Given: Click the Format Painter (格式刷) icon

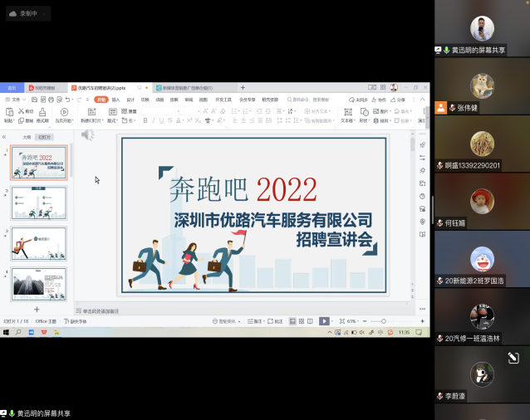Looking at the screenshot, I should [x=41, y=116].
